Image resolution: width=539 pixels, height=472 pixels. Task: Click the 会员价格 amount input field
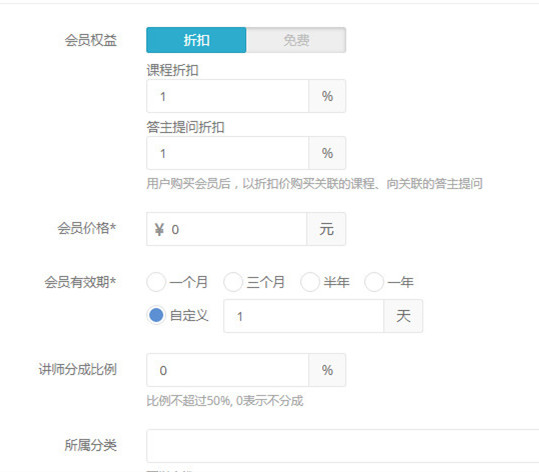(x=227, y=229)
